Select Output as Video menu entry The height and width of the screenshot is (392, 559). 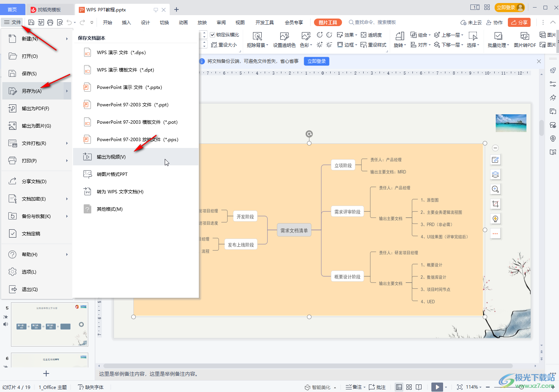136,157
